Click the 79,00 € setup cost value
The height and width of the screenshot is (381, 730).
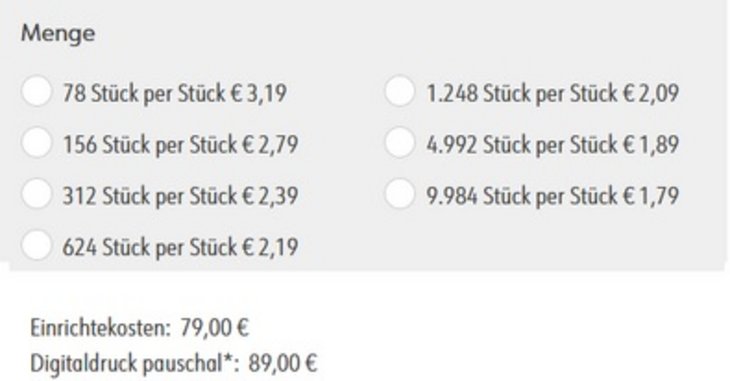click(x=215, y=328)
